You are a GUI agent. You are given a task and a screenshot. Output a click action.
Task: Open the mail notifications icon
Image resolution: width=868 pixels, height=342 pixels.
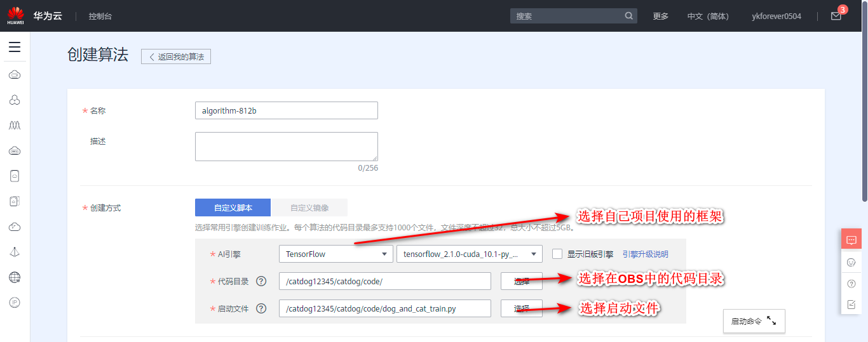836,16
